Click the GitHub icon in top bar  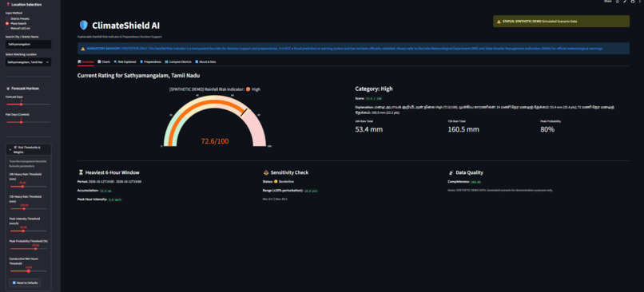(x=633, y=2)
